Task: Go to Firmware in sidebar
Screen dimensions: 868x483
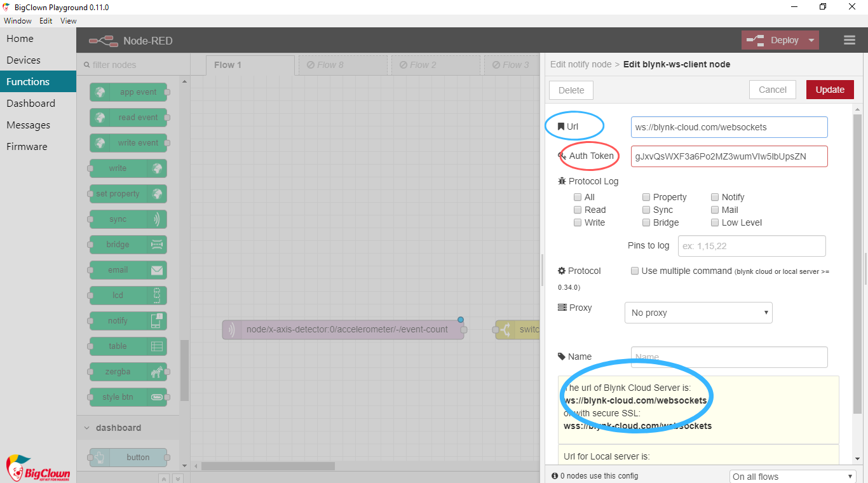Action: click(38, 147)
